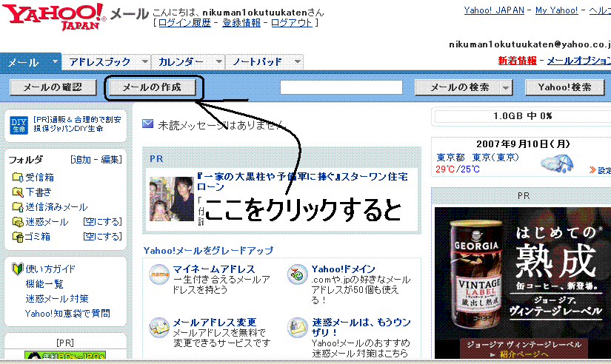Screen dimensions: 611x364
Task: Click the Yahoo!ドメイン icon
Action: (297, 274)
